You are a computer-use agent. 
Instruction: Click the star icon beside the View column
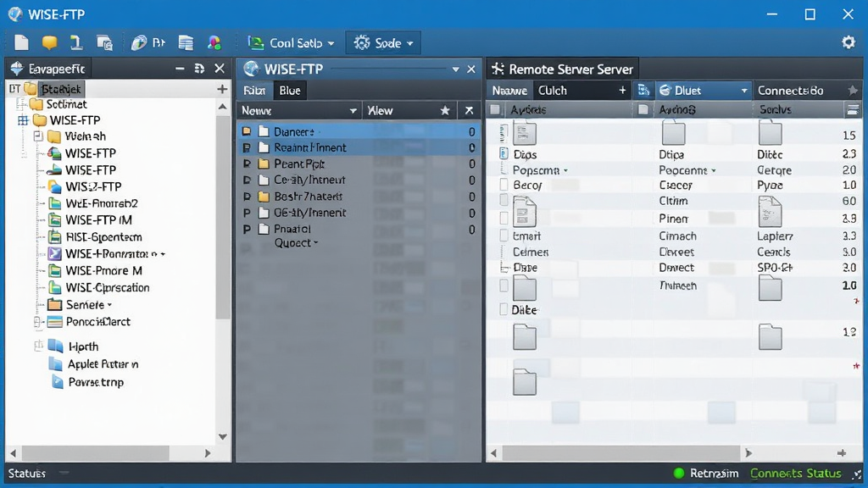[x=444, y=111]
